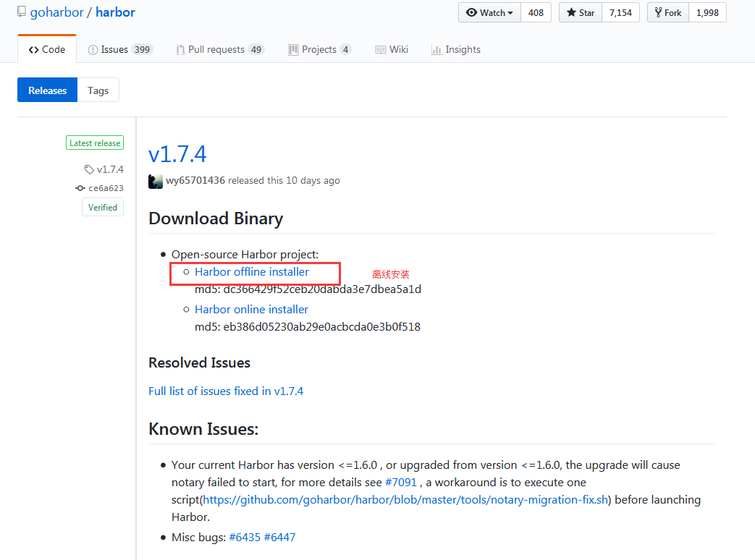
Task: Click the md5 eb386d05230ab29e0acbcda0e3b0f518 text
Action: [308, 327]
